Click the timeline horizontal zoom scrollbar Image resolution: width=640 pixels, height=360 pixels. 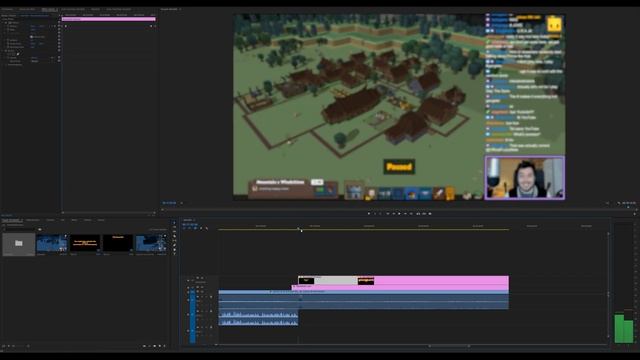tap(449, 346)
